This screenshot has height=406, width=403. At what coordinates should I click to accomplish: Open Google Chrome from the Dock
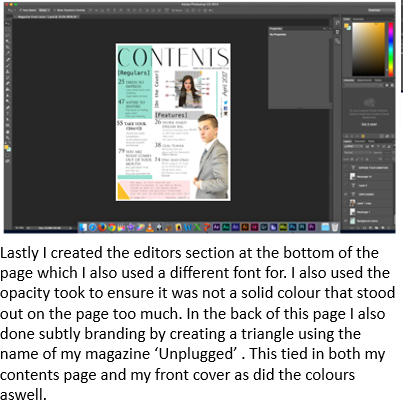click(112, 227)
